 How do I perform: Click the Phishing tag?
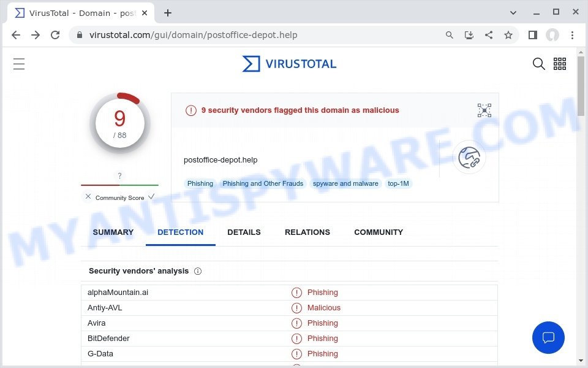coord(200,183)
